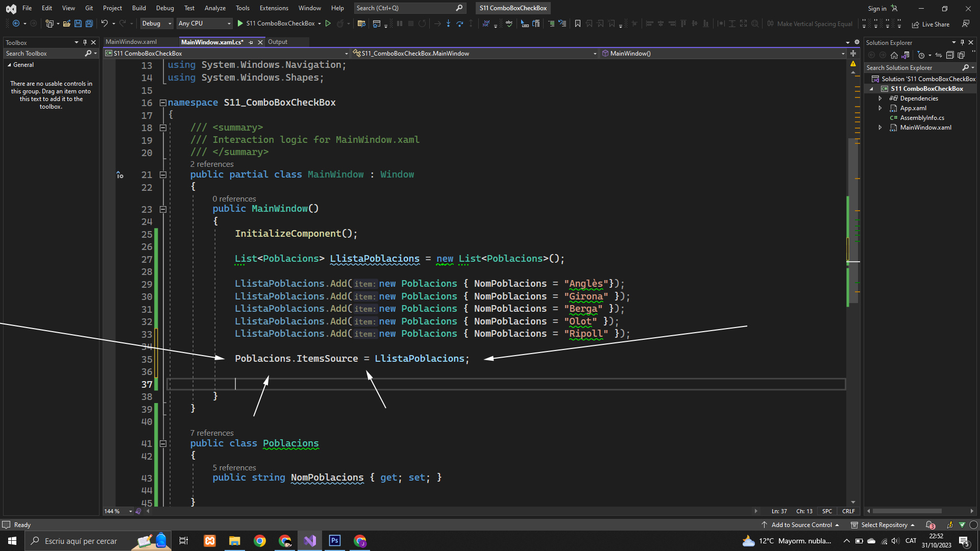The width and height of the screenshot is (980, 551).
Task: Click Step Into debug arrow icon
Action: [x=448, y=23]
